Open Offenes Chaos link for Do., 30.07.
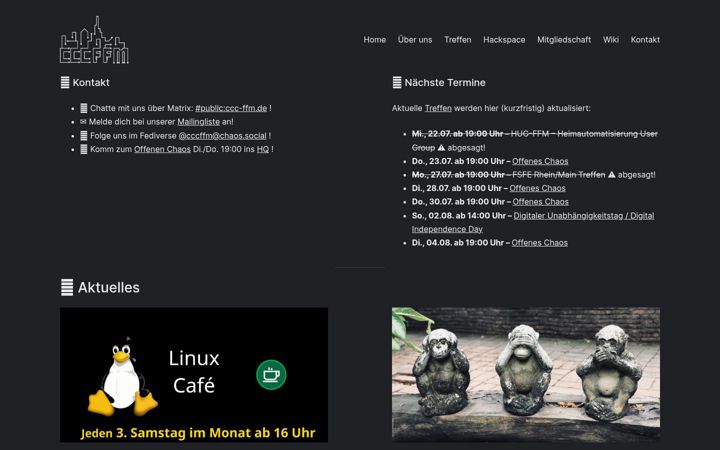 pyautogui.click(x=540, y=202)
